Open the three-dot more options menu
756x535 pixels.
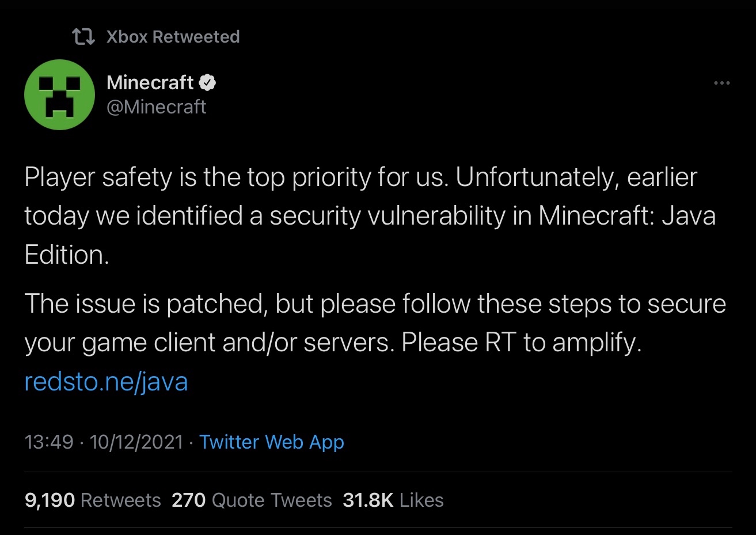(x=721, y=84)
